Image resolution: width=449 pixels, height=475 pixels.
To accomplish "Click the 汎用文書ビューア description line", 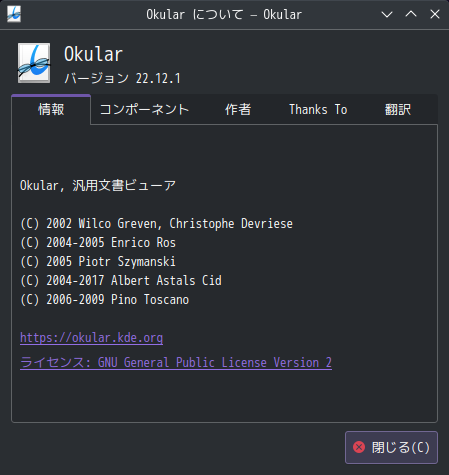I will click(98, 186).
